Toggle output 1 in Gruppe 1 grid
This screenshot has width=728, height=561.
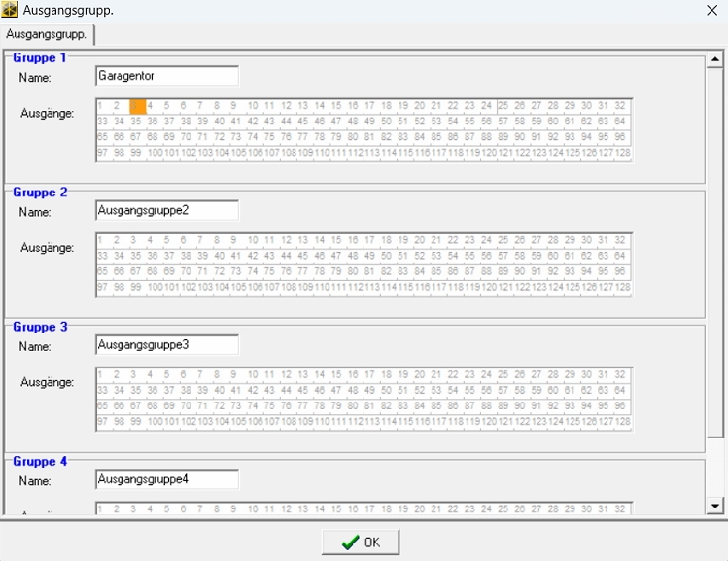[104, 106]
